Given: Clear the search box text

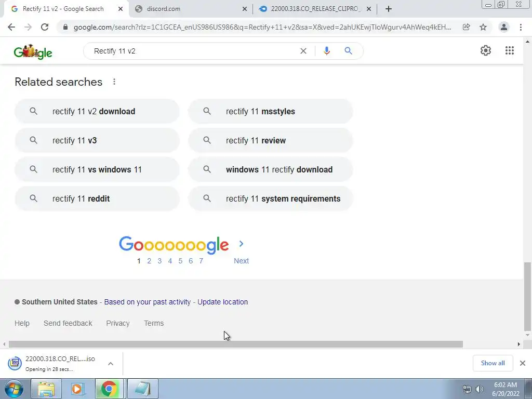Looking at the screenshot, I should pyautogui.click(x=303, y=51).
